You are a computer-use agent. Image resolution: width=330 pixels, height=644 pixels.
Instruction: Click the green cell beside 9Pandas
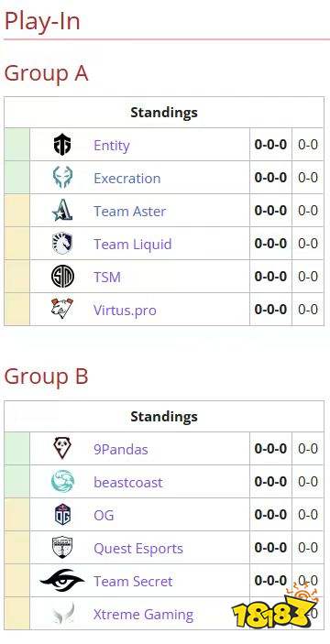[16, 449]
